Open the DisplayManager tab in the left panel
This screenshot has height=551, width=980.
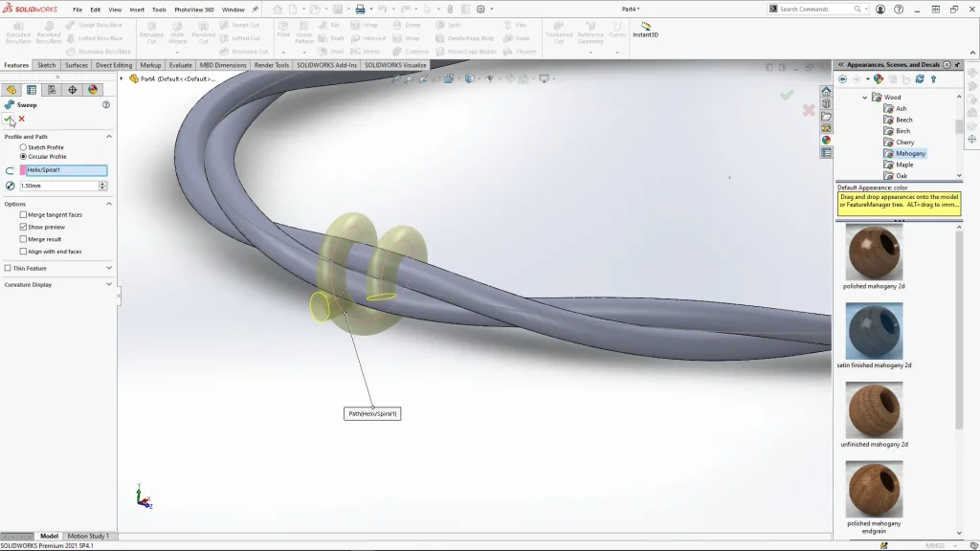pos(93,90)
